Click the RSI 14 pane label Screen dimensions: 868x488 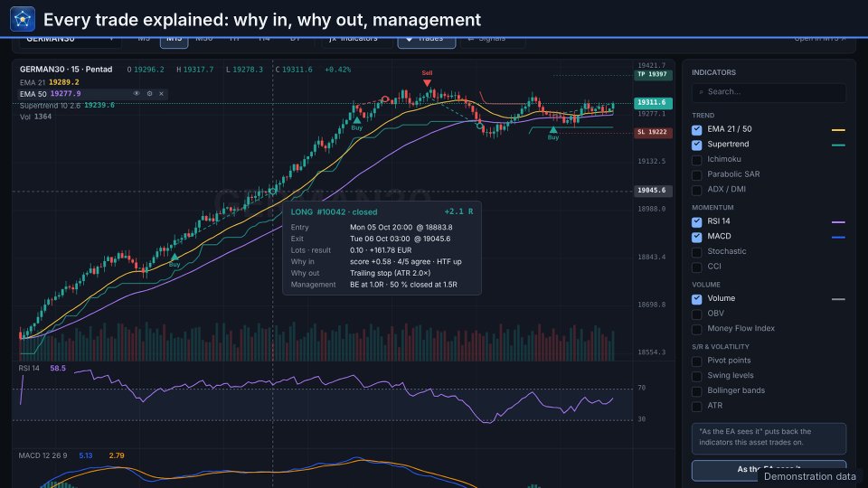pyautogui.click(x=29, y=368)
